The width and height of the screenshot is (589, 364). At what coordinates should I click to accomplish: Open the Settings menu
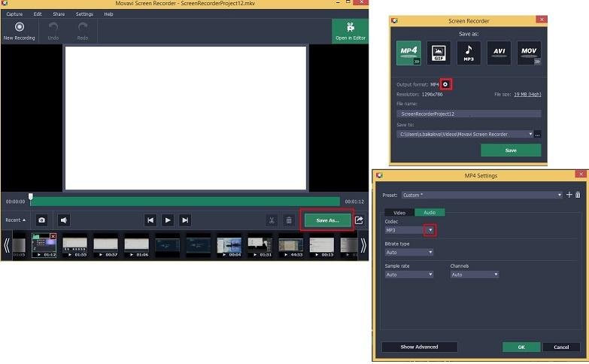point(84,14)
